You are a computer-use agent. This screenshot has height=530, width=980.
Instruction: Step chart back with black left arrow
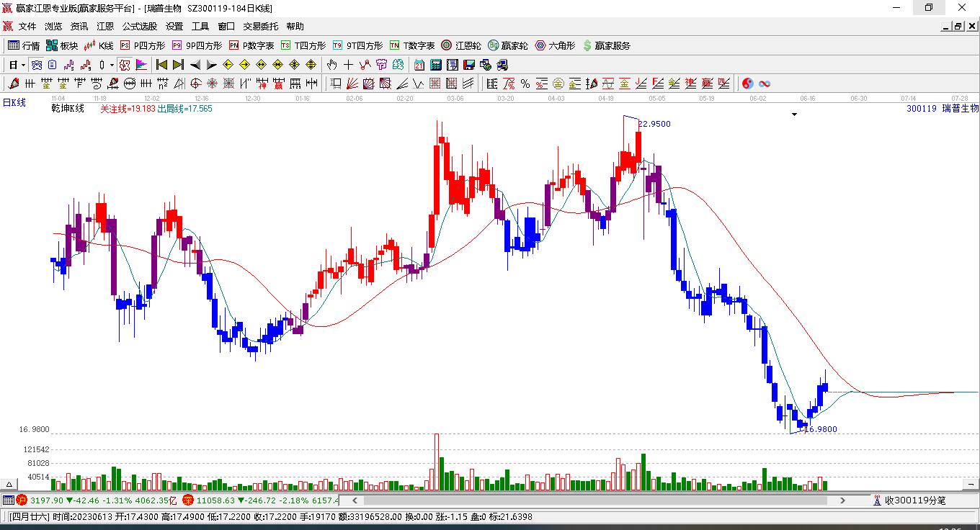pyautogui.click(x=195, y=65)
